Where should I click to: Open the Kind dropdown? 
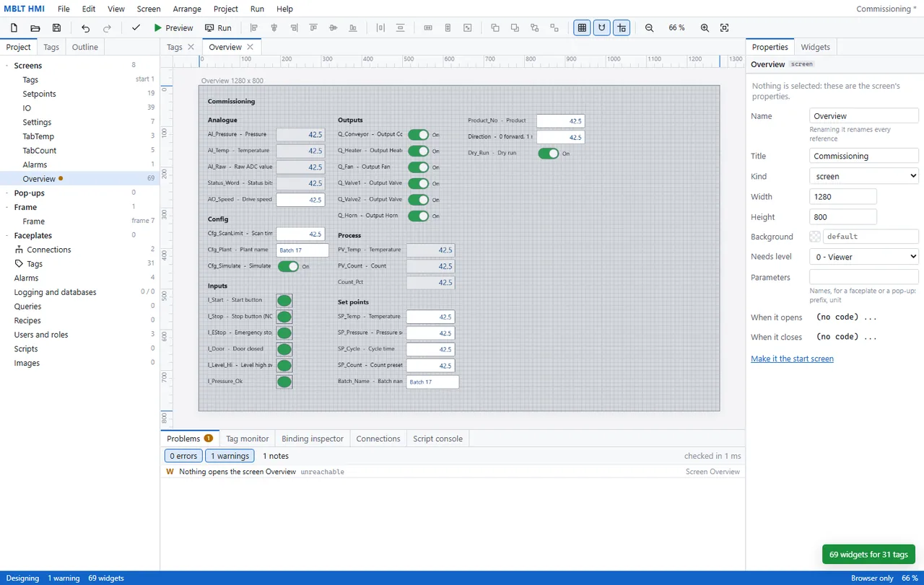click(864, 176)
